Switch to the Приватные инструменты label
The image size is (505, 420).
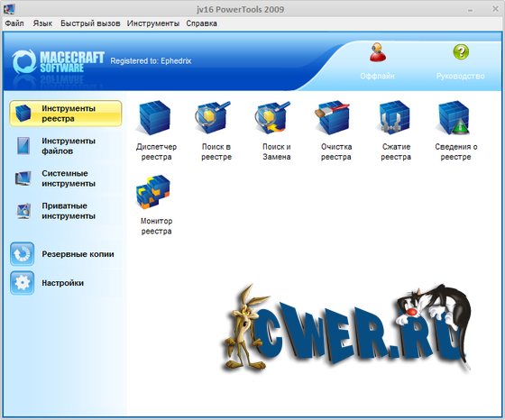point(69,211)
